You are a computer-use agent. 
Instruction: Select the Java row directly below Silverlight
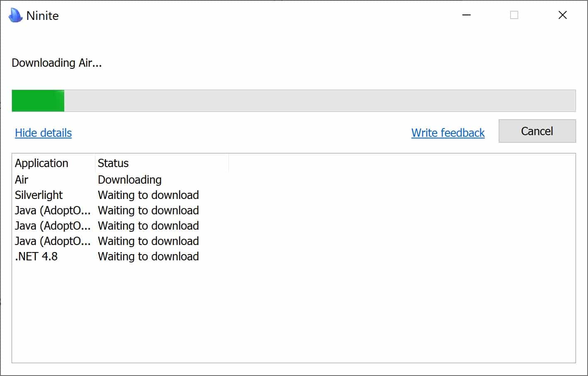53,210
